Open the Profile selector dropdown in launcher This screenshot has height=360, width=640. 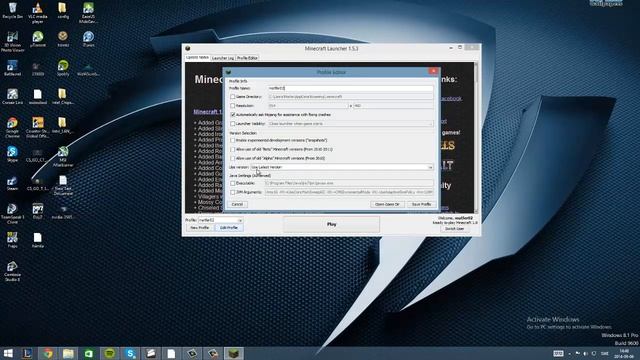pos(220,220)
